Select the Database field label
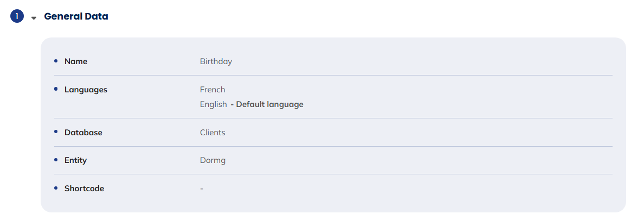 coord(83,133)
